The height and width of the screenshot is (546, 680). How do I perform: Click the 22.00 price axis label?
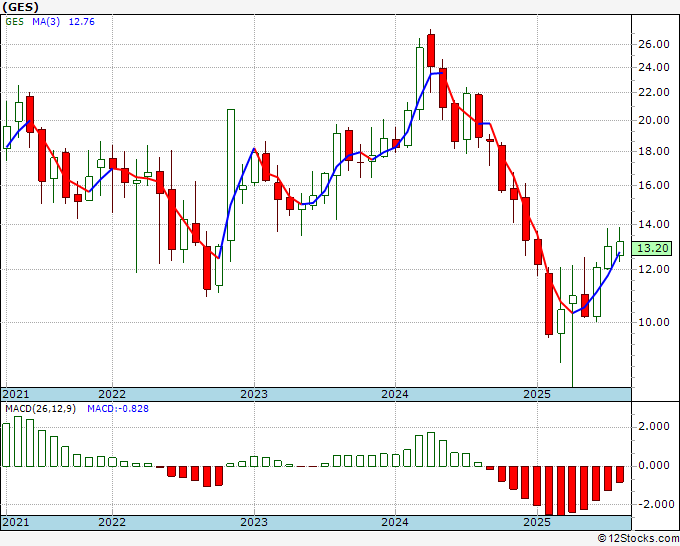(x=654, y=92)
